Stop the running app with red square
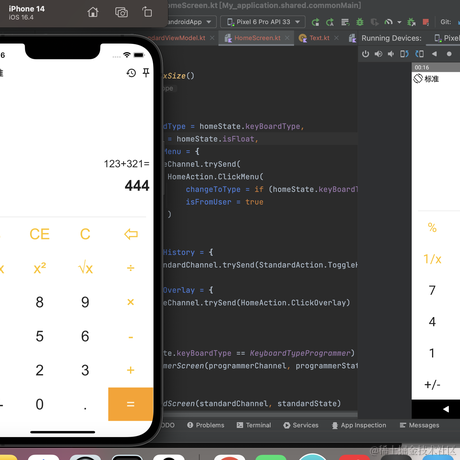This screenshot has width=460, height=460. coord(426,22)
